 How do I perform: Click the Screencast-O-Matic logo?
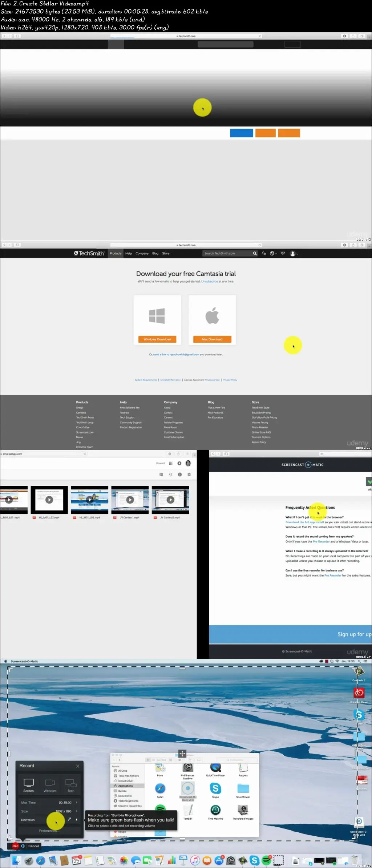click(302, 465)
